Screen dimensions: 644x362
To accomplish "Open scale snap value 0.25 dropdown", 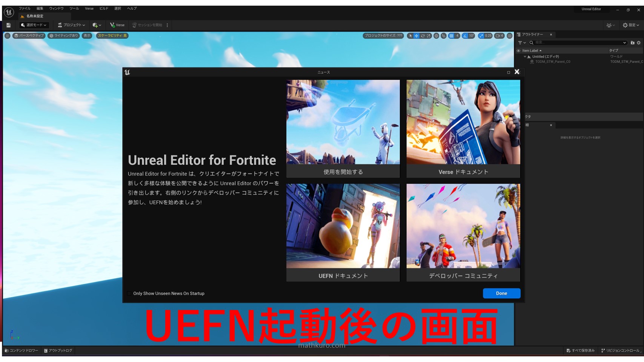I will click(488, 36).
